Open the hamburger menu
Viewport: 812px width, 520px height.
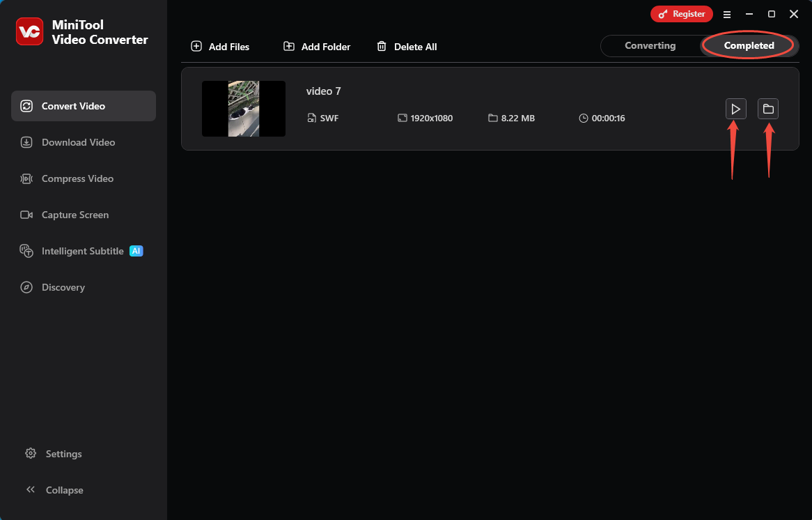[727, 13]
